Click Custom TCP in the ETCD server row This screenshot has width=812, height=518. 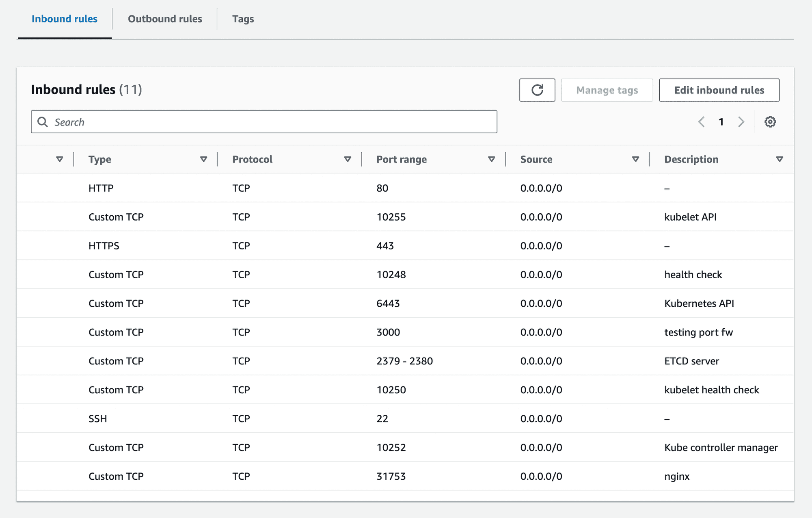[116, 361]
